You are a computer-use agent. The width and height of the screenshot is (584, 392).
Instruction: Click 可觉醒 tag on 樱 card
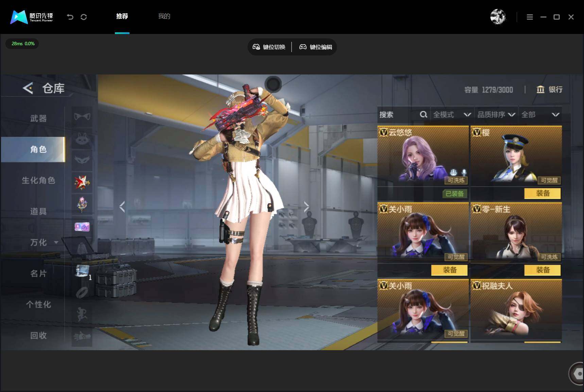pyautogui.click(x=549, y=180)
